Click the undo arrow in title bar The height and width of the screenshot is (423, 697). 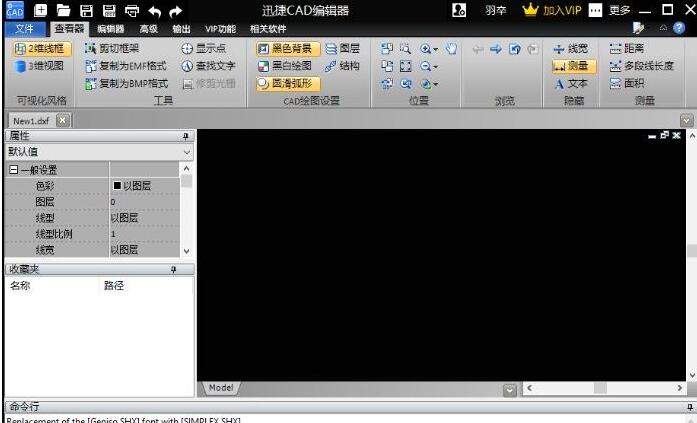tap(154, 10)
